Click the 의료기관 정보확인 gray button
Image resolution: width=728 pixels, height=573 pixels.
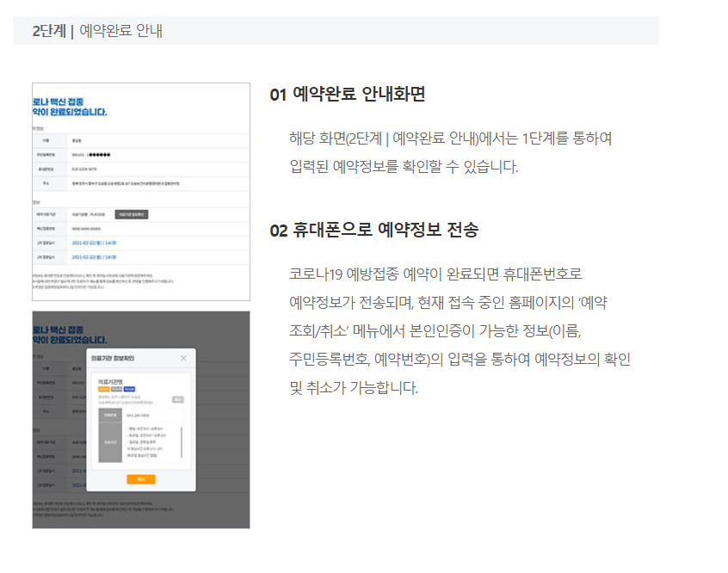point(133,213)
